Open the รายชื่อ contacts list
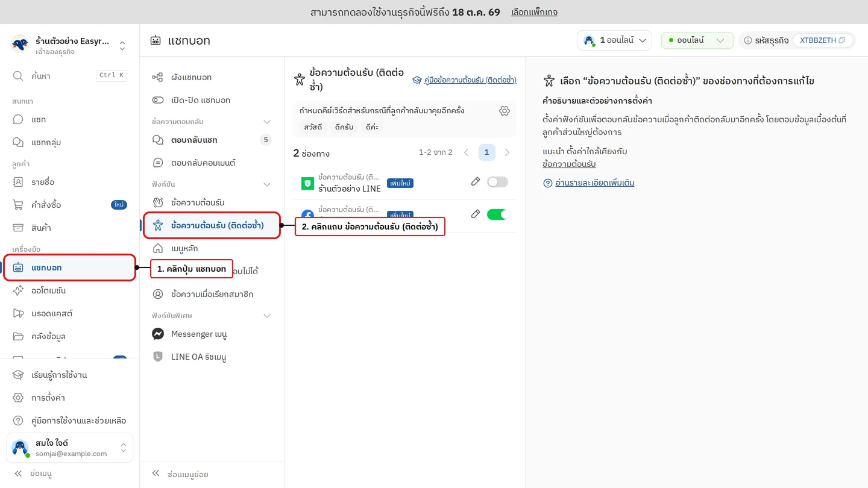Image resolution: width=868 pixels, height=488 pixels. 69,182
